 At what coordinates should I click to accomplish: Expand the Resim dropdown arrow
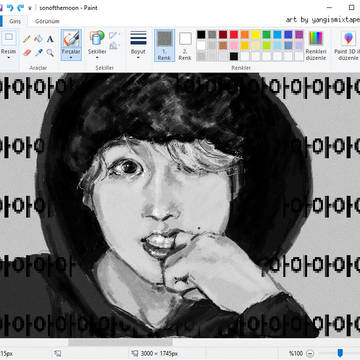tap(9, 58)
